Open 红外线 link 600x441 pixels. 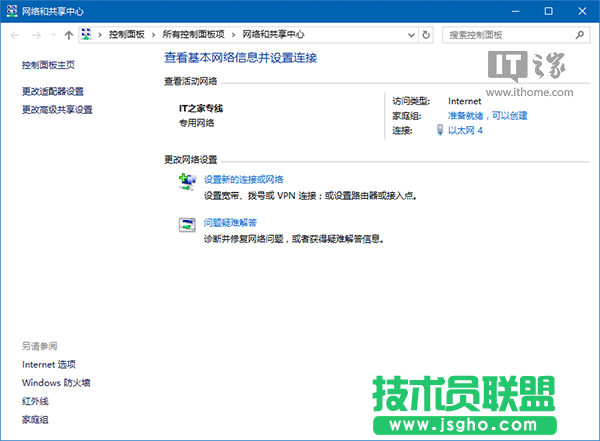(x=35, y=401)
